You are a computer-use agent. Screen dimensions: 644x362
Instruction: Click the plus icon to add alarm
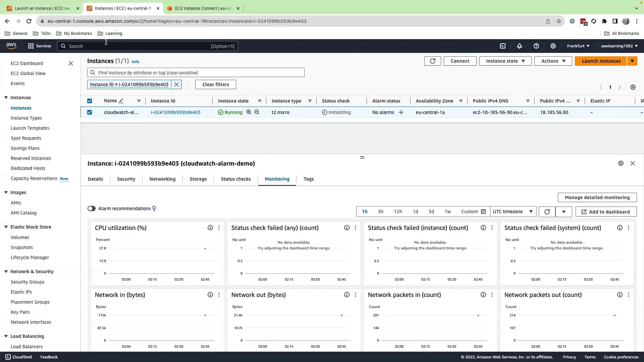click(x=401, y=112)
